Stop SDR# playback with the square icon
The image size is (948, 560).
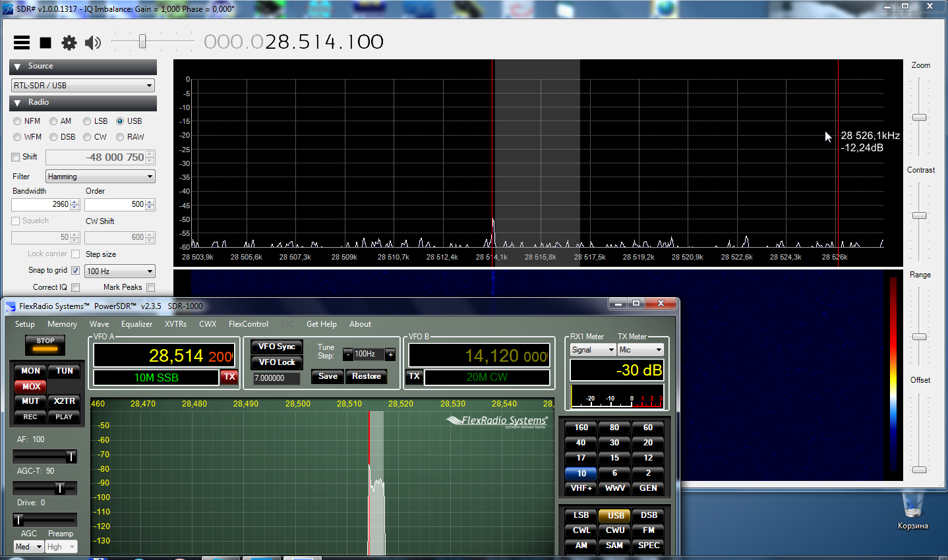pyautogui.click(x=45, y=43)
